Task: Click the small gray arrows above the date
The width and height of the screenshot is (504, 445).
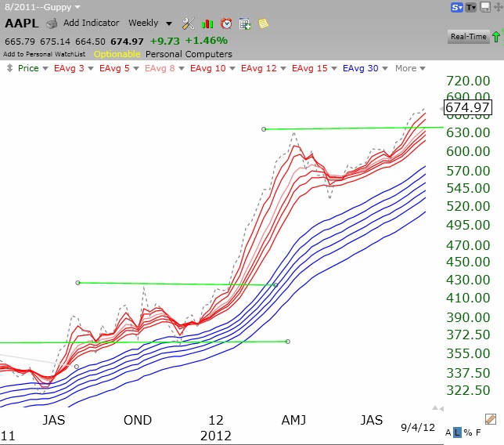Action: click(x=437, y=408)
